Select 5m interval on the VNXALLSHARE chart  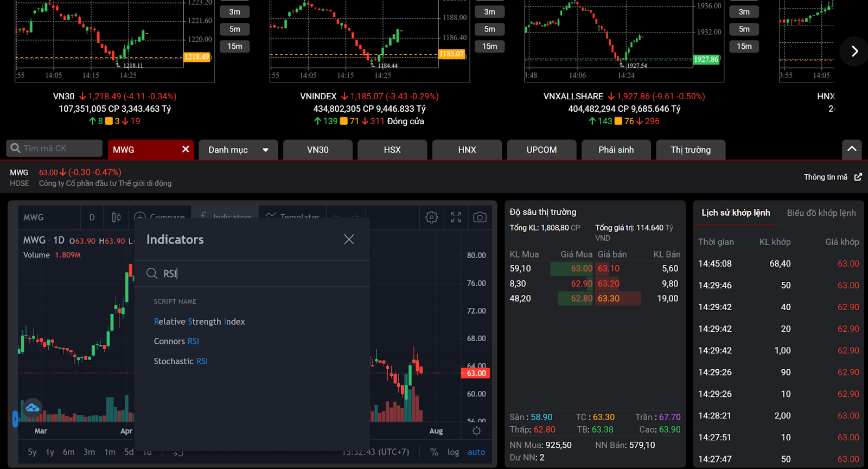(744, 29)
